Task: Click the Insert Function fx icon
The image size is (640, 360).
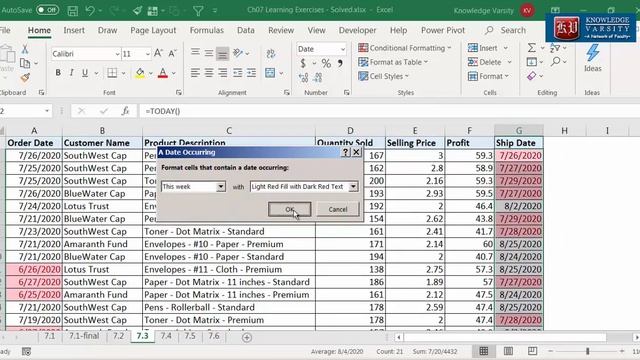Action: coord(125,111)
